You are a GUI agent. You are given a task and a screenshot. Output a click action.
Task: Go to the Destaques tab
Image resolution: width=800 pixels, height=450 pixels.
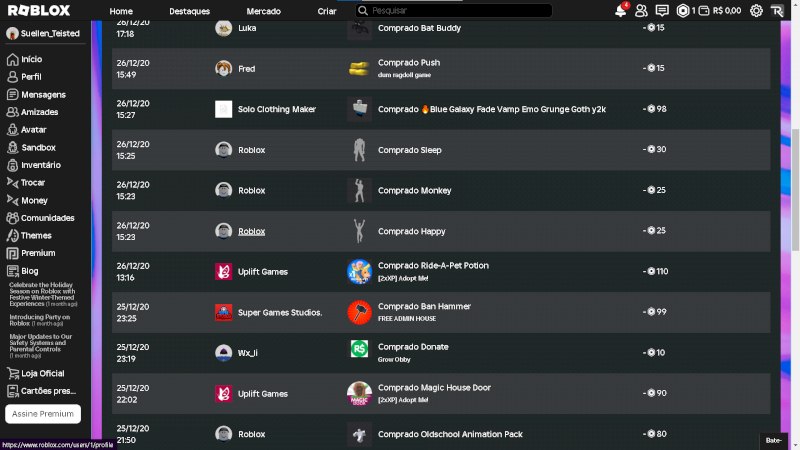tap(190, 11)
